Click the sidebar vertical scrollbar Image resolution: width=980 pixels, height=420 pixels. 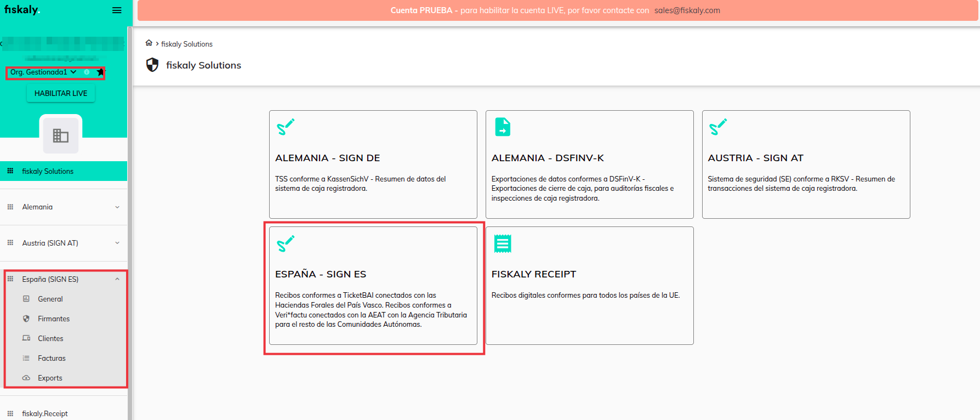pos(130,223)
